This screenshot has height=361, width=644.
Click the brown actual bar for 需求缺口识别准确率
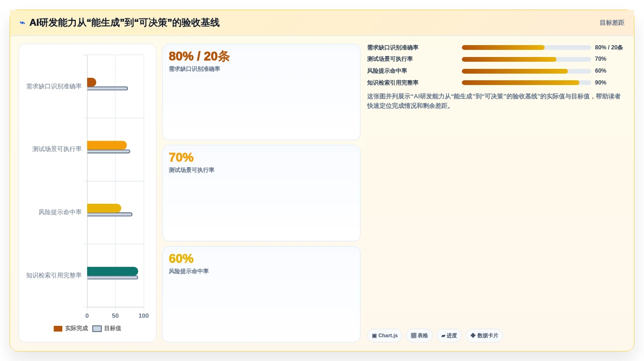[x=91, y=82]
